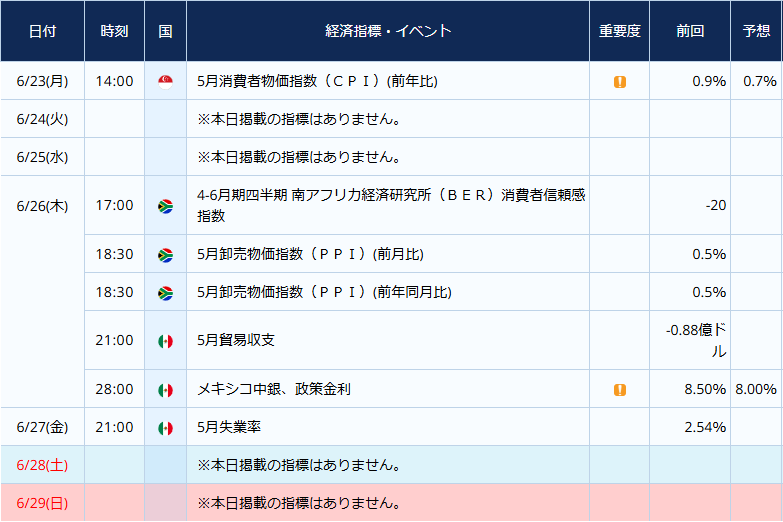Click the メキシコ中銀、政策金利 event

click(274, 389)
